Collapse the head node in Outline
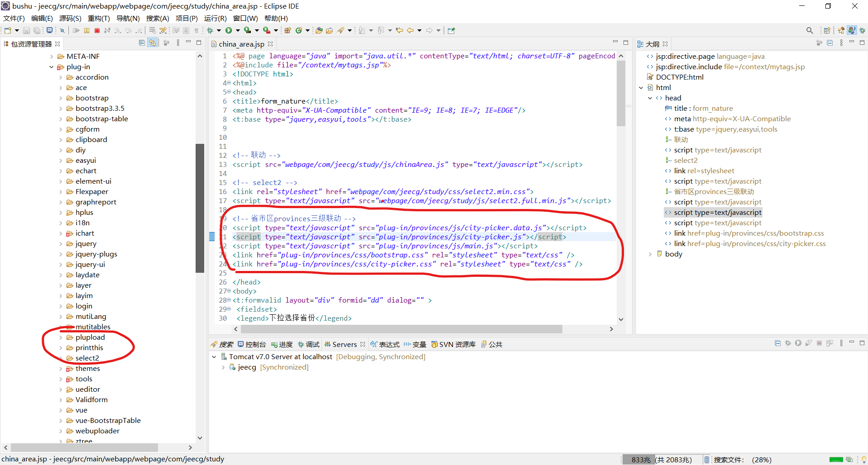The image size is (868, 465). click(x=650, y=98)
